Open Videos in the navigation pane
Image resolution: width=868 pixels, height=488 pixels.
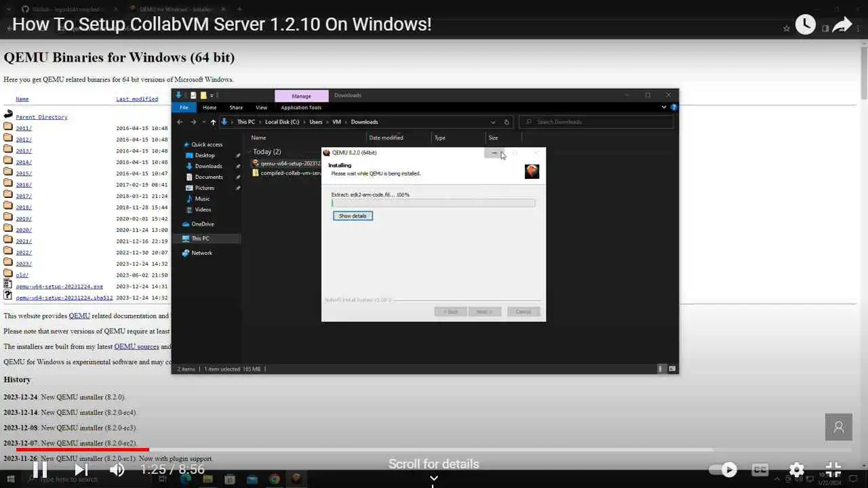coord(203,209)
